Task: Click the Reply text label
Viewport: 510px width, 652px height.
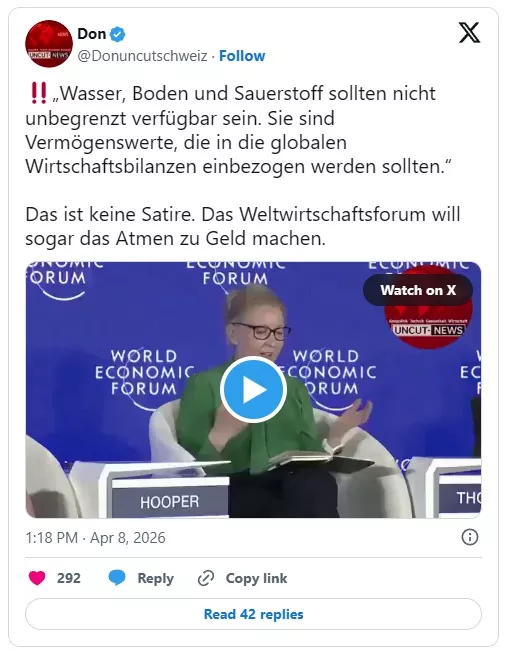Action: click(155, 578)
